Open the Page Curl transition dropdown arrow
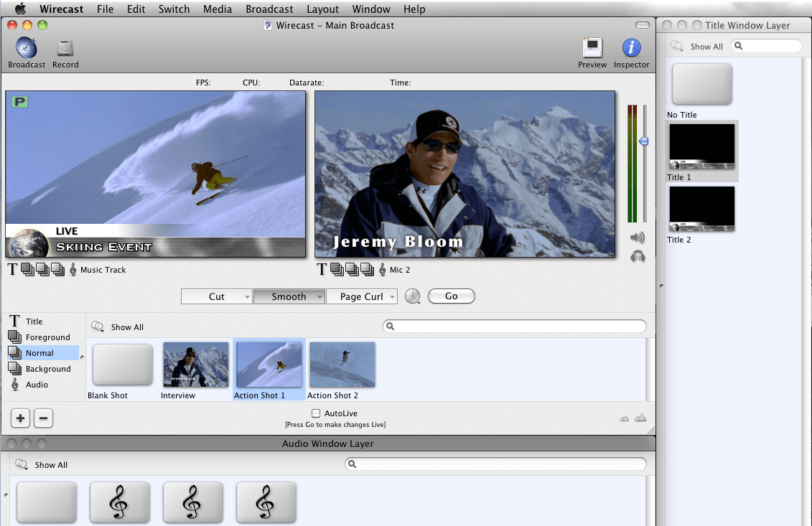This screenshot has width=812, height=526. point(393,296)
